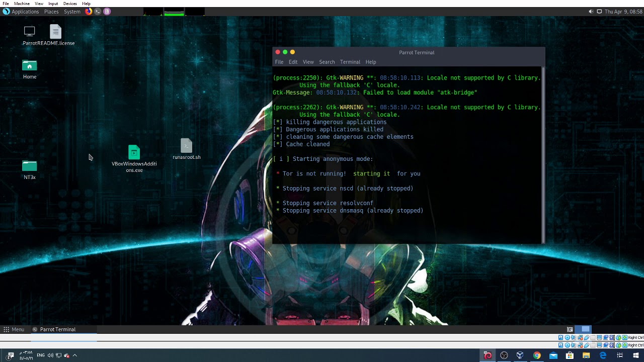This screenshot has height=362, width=644.
Task: Click 'Stopping service resolvconf' line
Action: coord(325,203)
